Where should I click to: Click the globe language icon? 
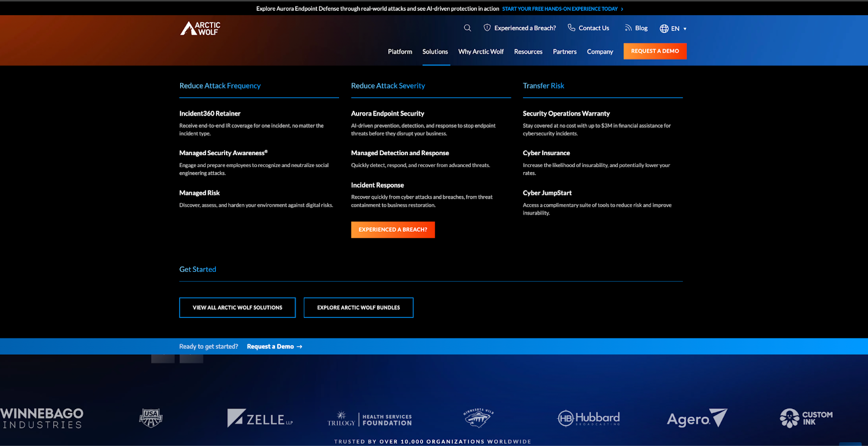pos(664,29)
